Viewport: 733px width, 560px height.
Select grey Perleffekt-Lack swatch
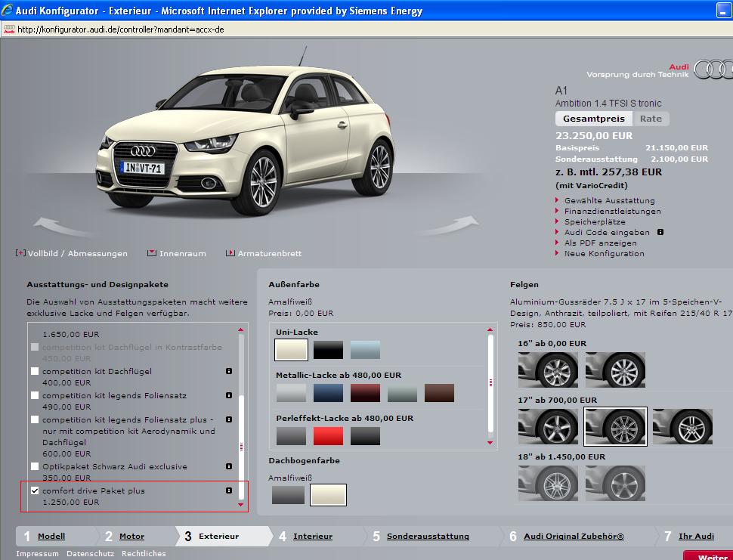[x=291, y=436]
